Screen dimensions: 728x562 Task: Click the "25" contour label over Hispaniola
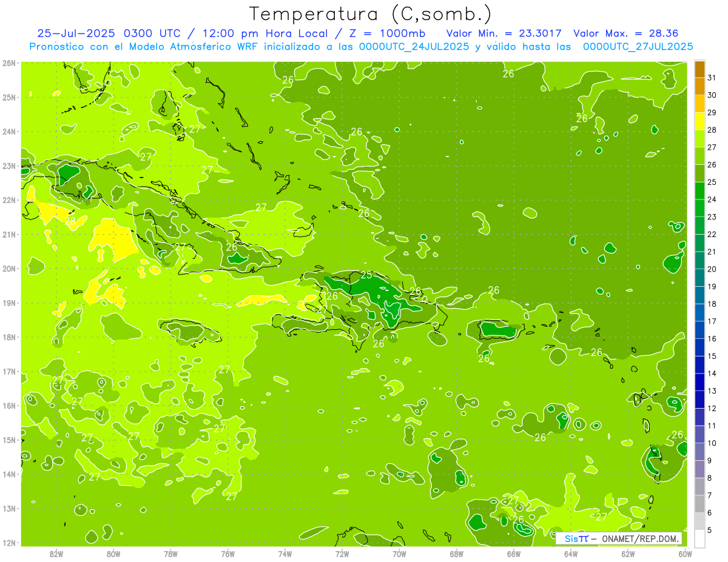pyautogui.click(x=366, y=275)
